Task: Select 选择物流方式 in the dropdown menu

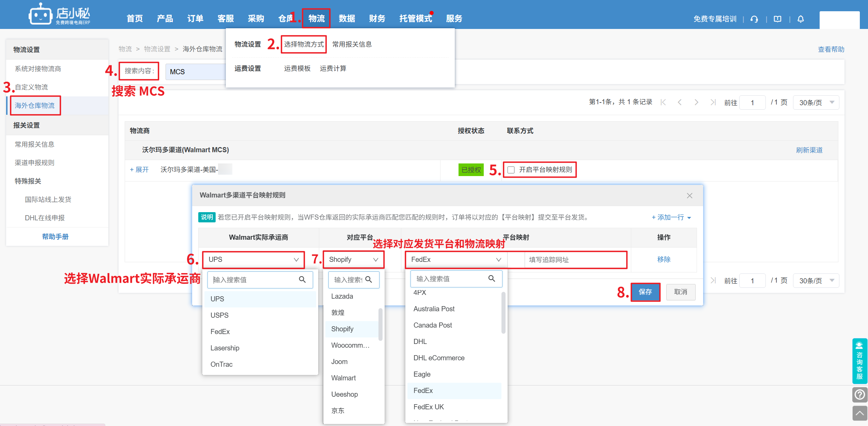Action: (x=304, y=44)
